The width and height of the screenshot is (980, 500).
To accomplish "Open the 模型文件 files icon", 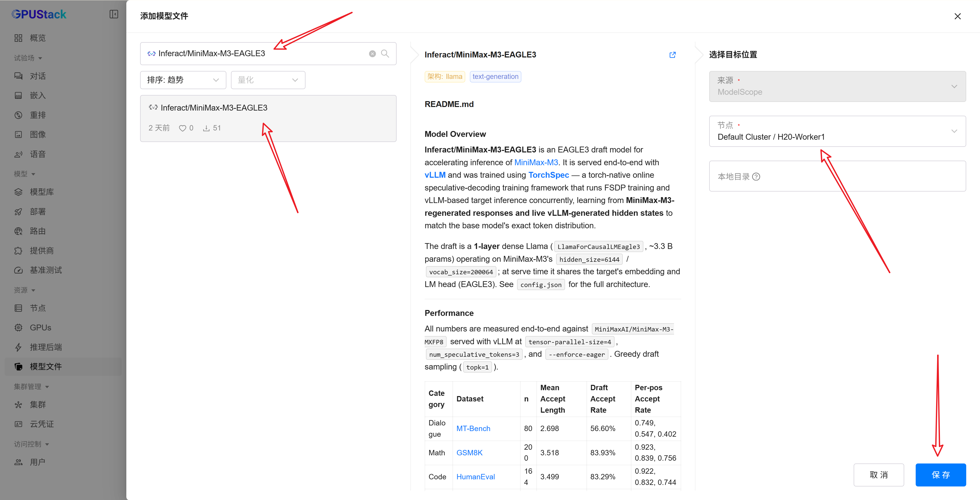I will pyautogui.click(x=18, y=367).
